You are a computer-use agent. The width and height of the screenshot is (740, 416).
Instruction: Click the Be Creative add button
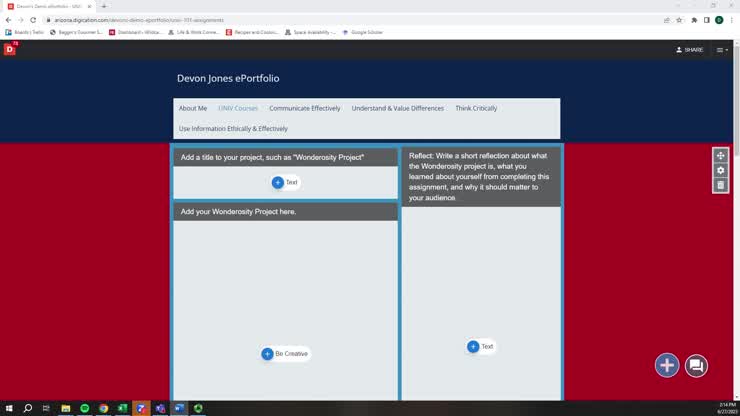285,354
